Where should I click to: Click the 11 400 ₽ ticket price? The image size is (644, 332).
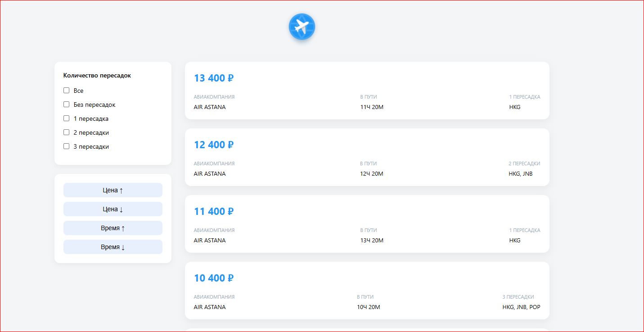(214, 212)
